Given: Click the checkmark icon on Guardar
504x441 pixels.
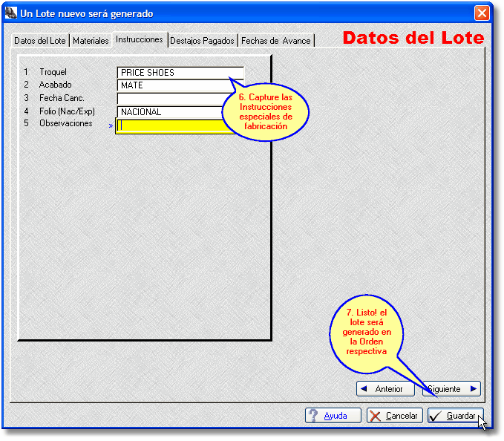Looking at the screenshot, I should coord(436,416).
